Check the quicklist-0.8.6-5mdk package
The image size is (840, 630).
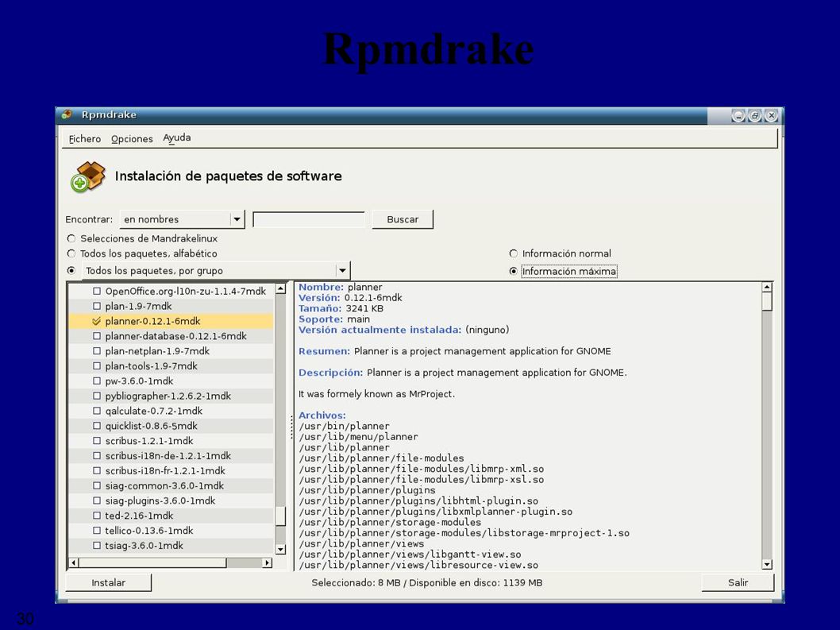(96, 427)
